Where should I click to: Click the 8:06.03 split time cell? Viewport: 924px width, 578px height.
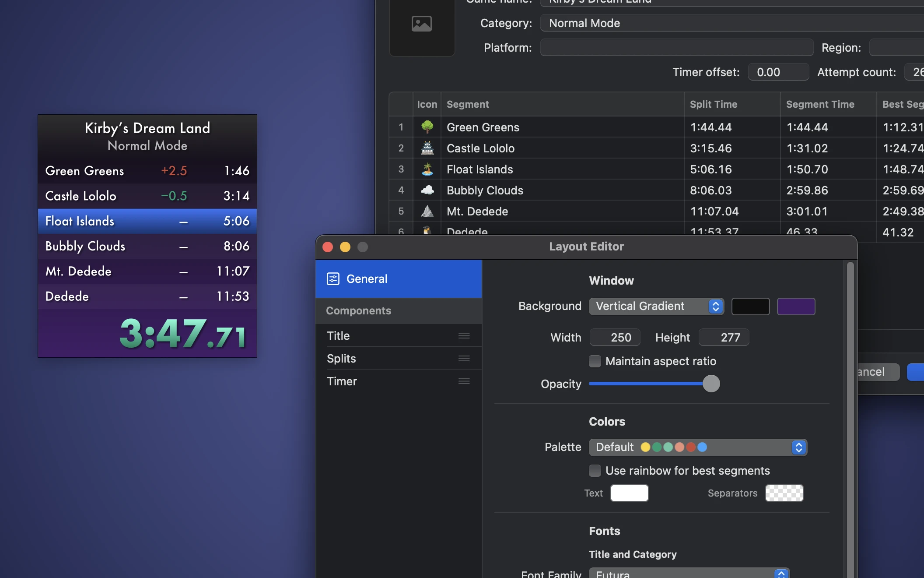tap(732, 190)
